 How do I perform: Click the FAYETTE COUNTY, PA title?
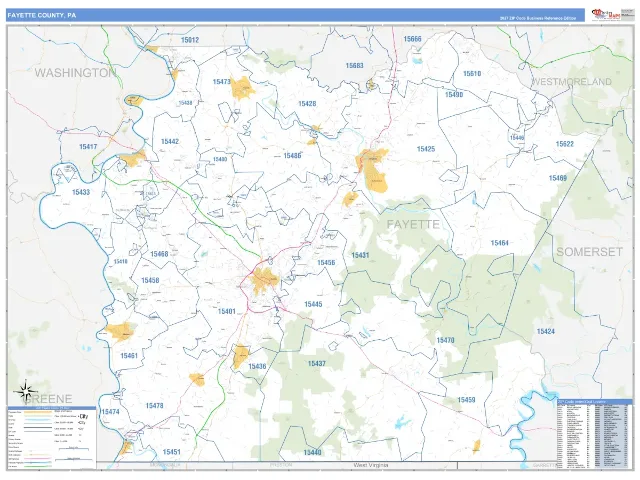pos(42,16)
